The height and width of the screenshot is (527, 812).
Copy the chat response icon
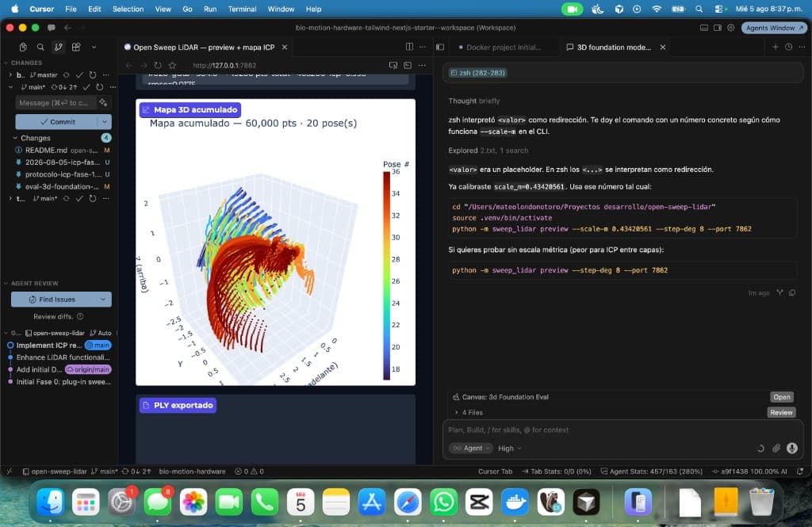click(x=792, y=293)
